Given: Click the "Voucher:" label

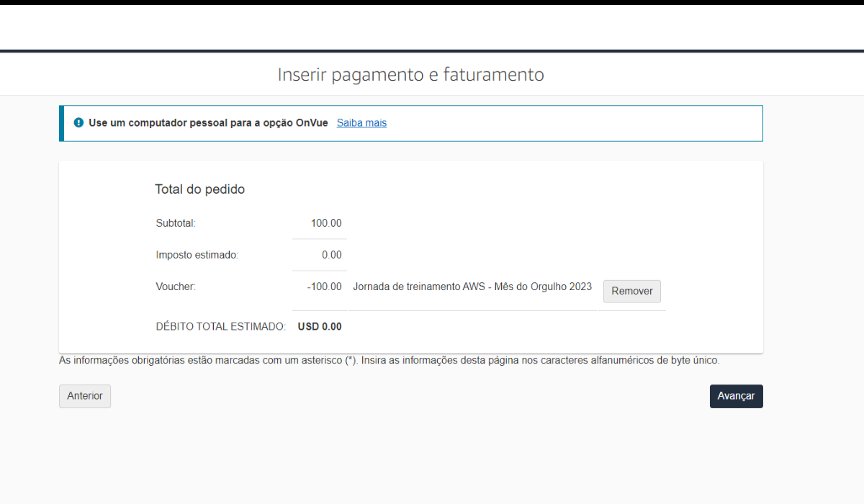Looking at the screenshot, I should pyautogui.click(x=176, y=287).
